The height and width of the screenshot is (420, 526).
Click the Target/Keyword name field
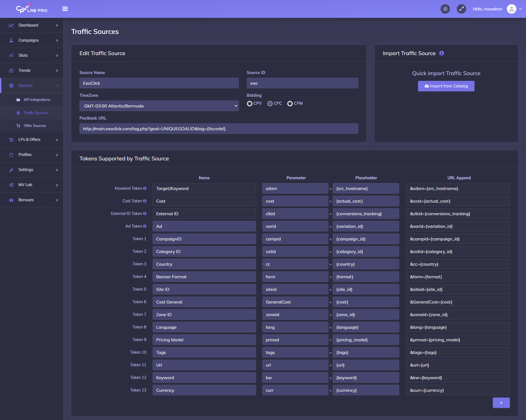[204, 188]
